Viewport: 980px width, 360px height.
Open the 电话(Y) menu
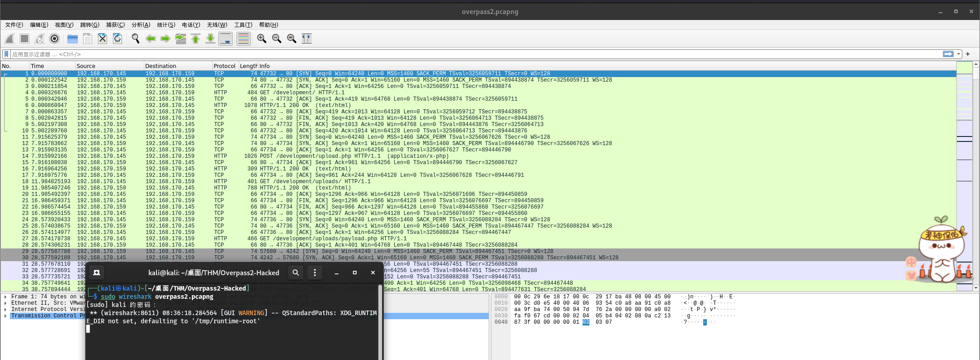point(191,25)
